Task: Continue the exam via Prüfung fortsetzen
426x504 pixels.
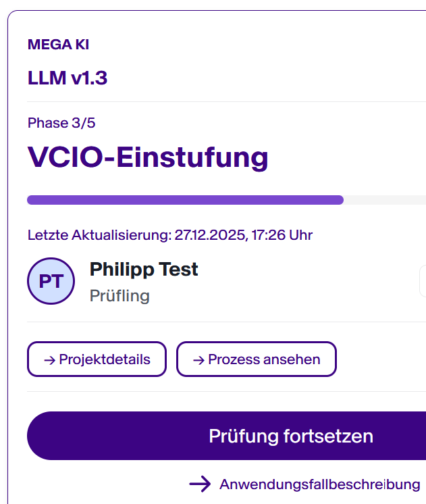Action: click(x=290, y=436)
